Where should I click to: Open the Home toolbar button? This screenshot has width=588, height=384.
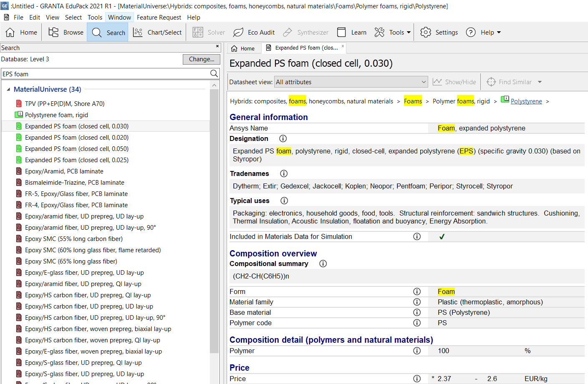21,33
